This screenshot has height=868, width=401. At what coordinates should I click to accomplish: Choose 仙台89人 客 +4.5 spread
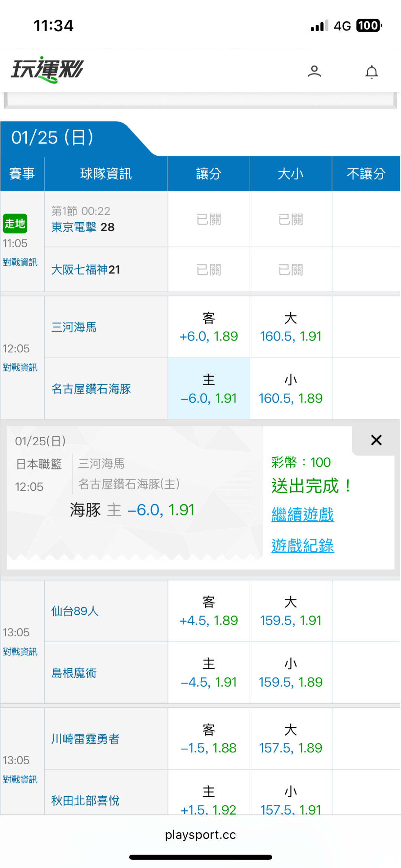click(209, 611)
